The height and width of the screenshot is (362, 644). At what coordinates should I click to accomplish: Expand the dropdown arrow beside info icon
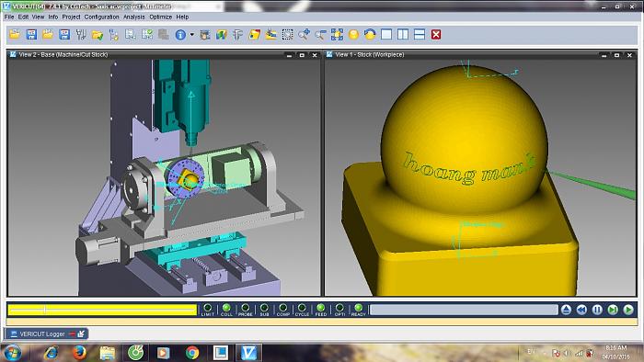[x=191, y=35]
